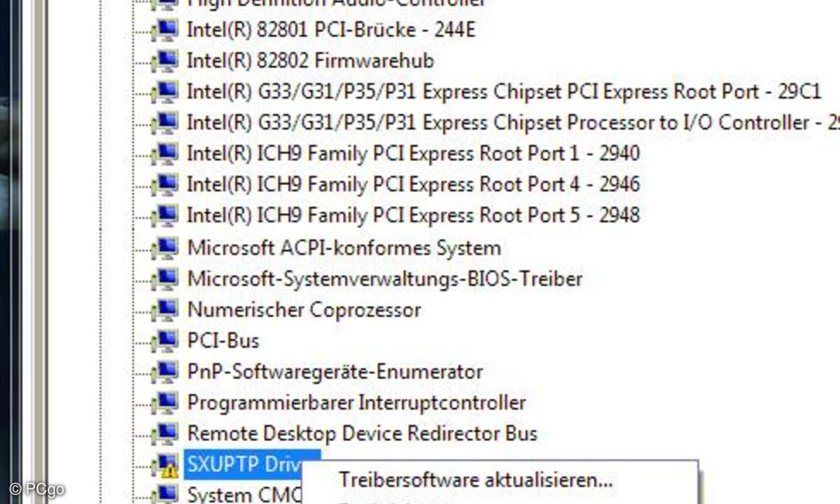Viewport: 840px width, 504px height.
Task: Select Microsoft-Systemverwaltungs-BIOS-Treiber entry
Action: pos(385,279)
